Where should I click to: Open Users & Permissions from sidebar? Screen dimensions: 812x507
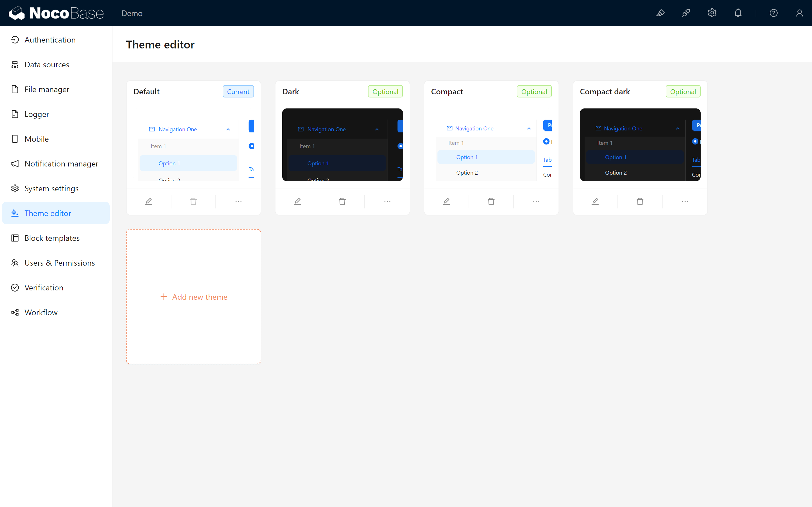coord(59,262)
